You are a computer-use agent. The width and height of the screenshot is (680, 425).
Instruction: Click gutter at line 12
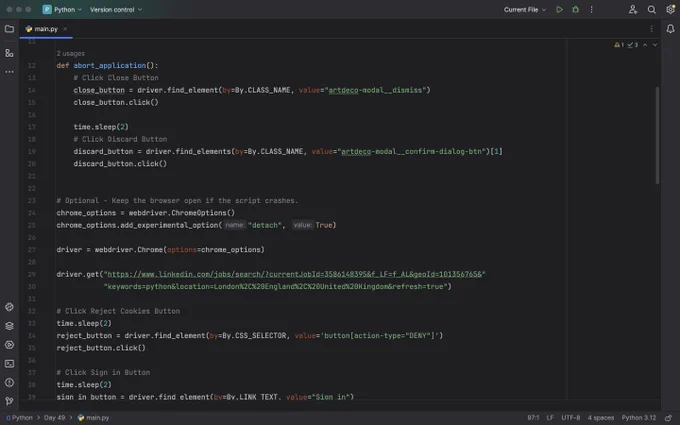[x=32, y=65]
